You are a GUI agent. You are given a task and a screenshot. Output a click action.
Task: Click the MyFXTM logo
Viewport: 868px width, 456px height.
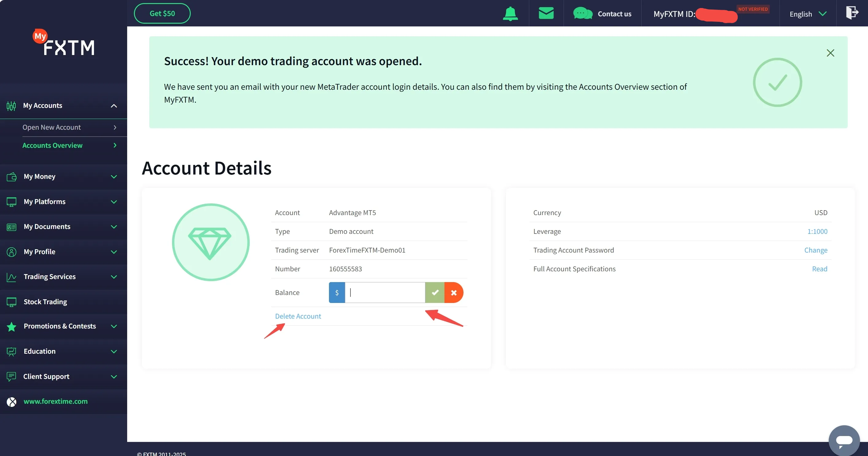[64, 42]
